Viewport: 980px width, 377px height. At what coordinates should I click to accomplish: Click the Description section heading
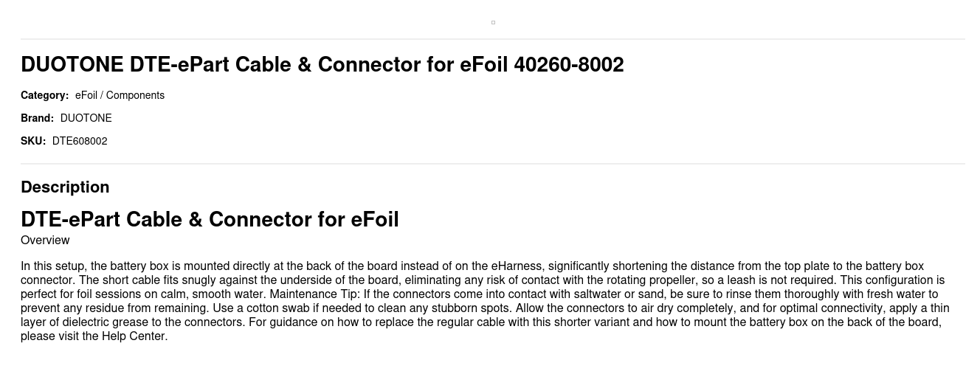coord(65,187)
